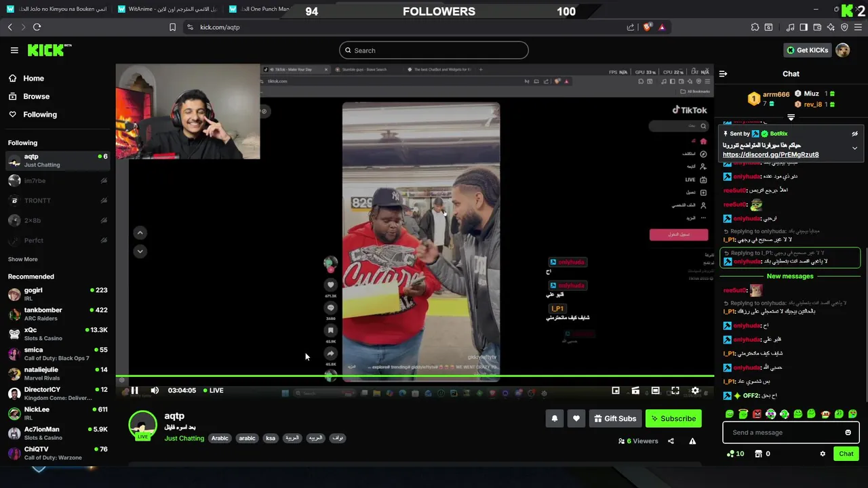Reload the page in browser
868x488 pixels.
[37, 27]
